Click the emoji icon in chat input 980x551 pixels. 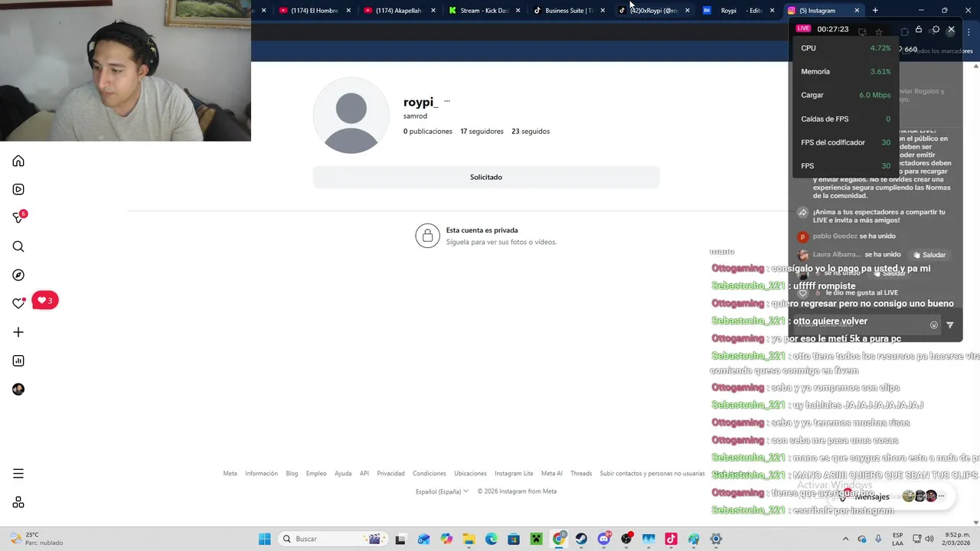933,325
